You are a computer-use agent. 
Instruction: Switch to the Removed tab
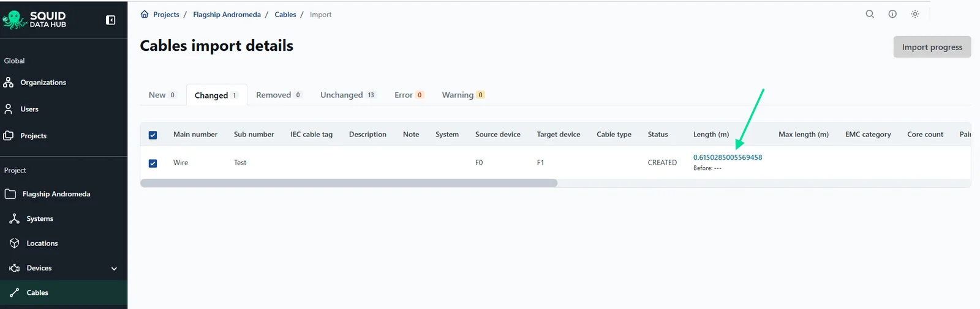click(x=279, y=95)
